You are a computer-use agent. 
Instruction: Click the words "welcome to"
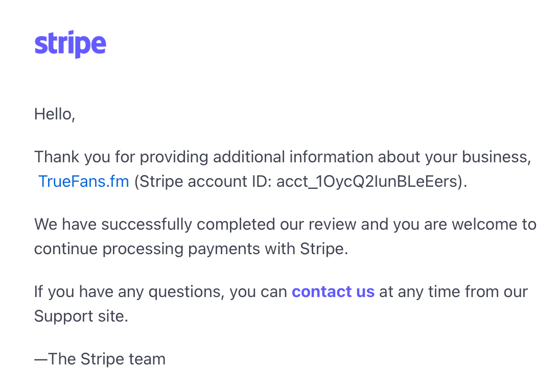(494, 224)
